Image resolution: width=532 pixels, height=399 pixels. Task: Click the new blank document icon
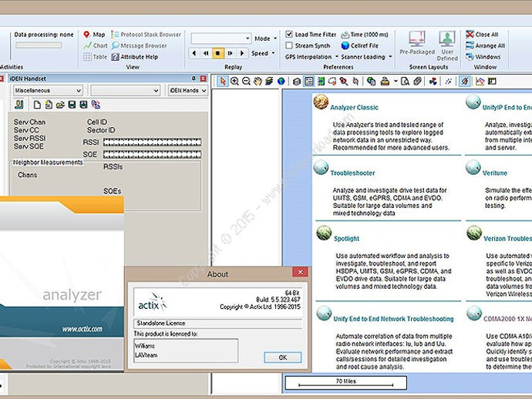point(37,105)
